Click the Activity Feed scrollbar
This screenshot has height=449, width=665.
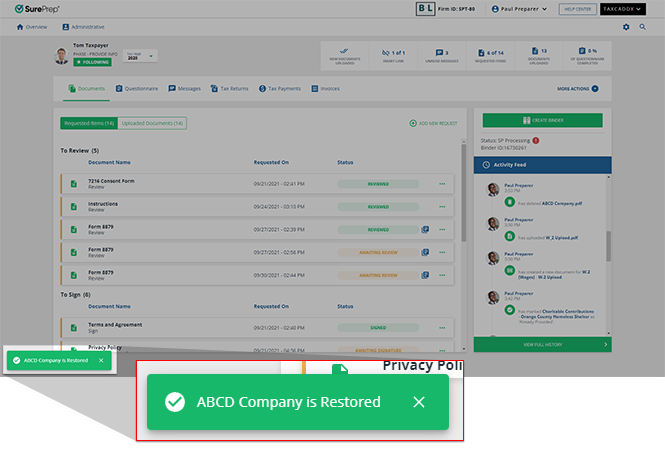[609, 246]
